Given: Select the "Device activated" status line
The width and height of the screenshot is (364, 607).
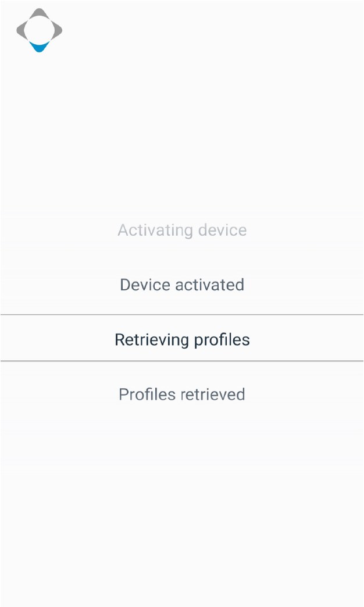Looking at the screenshot, I should point(182,285).
